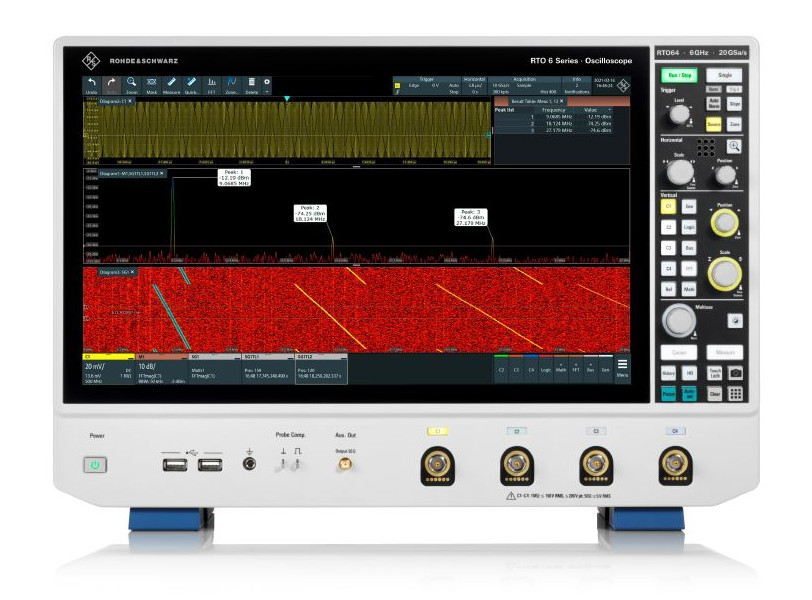Viewport: 812px width, 600px height.
Task: Close the Result Table Meas tab
Action: (561, 101)
